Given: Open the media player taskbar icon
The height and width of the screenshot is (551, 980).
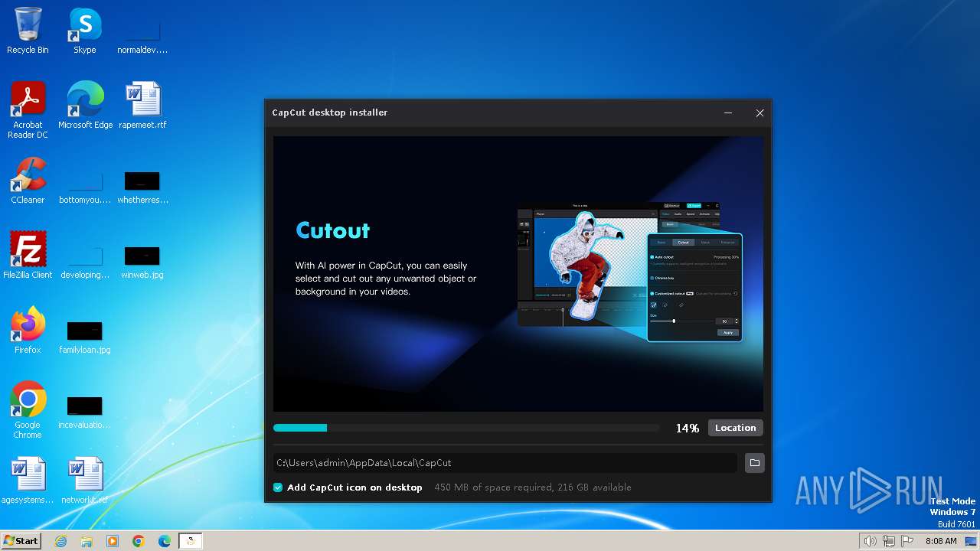Looking at the screenshot, I should pos(113,541).
